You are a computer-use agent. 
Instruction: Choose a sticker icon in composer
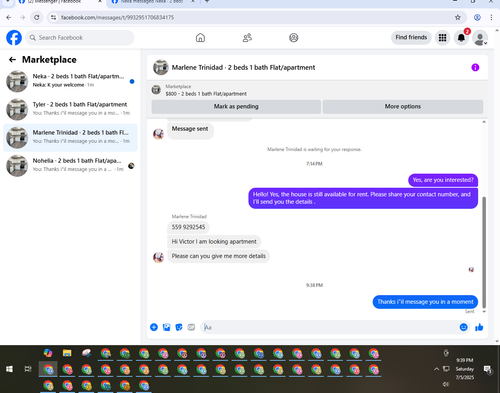coord(179,327)
